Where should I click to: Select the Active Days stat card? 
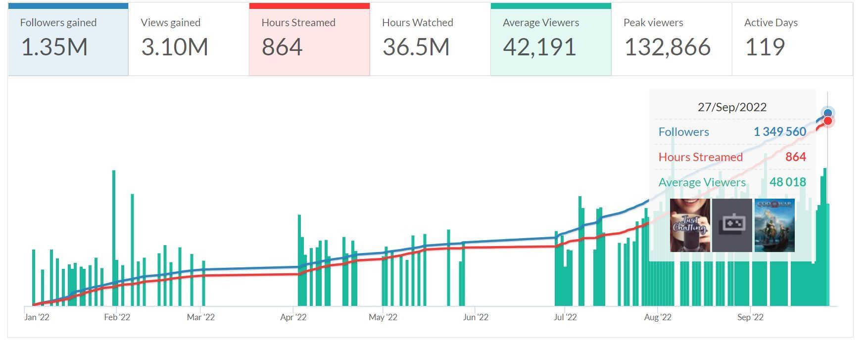click(792, 41)
